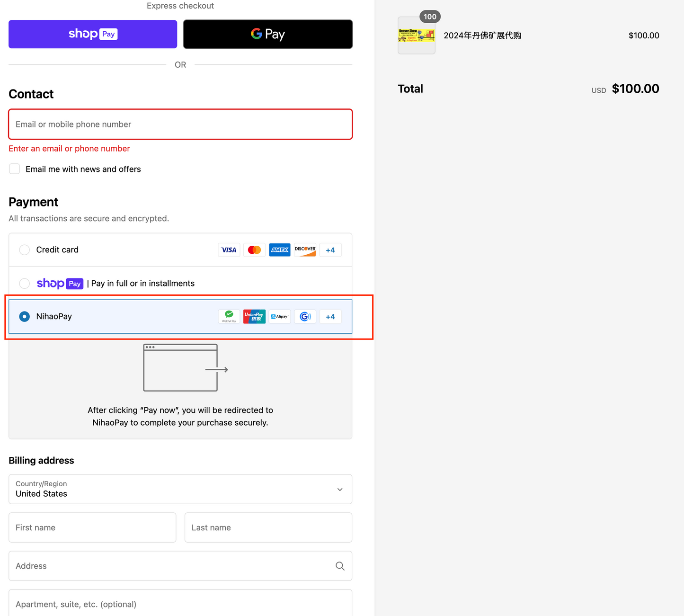This screenshot has width=684, height=616.
Task: Click the Billing address heading
Action: point(42,461)
